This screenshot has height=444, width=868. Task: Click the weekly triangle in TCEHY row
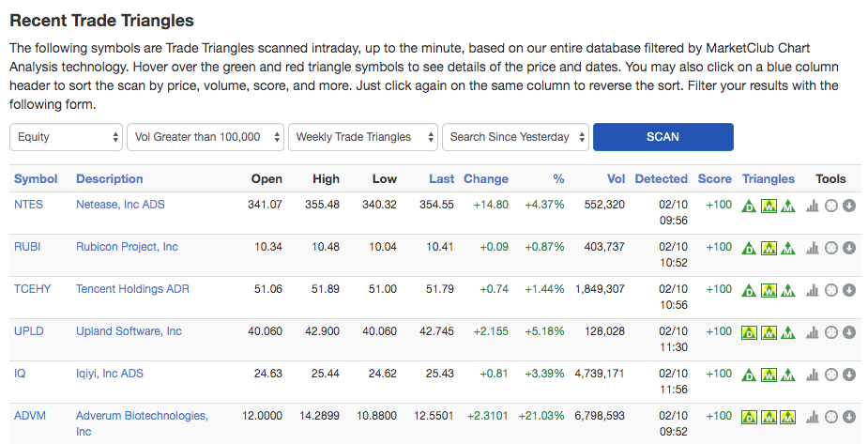(769, 290)
